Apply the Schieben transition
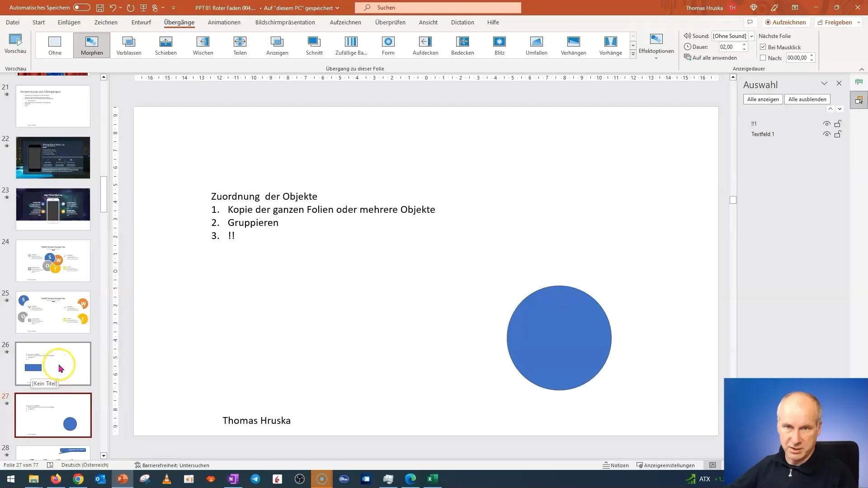 pos(166,45)
